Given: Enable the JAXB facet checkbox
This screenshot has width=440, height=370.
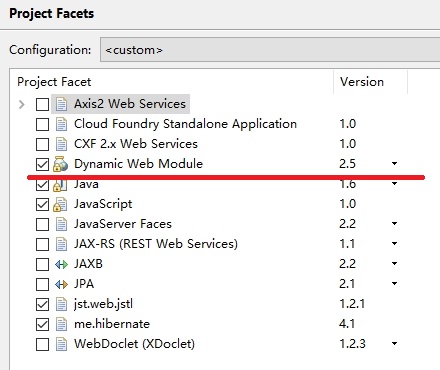Looking at the screenshot, I should [42, 265].
